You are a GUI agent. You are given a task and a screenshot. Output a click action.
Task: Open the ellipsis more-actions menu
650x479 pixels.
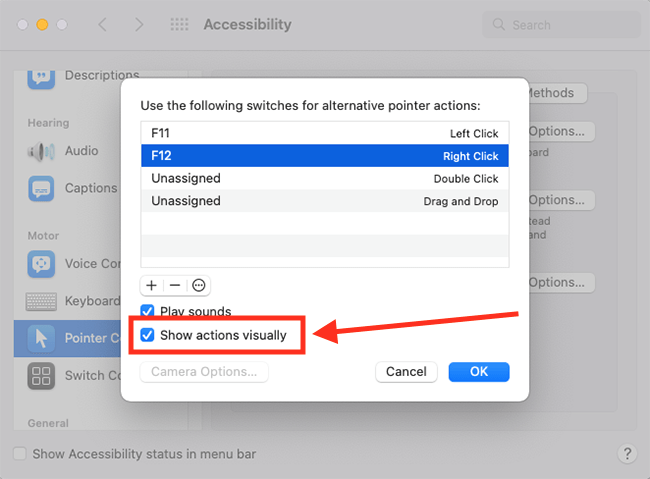point(199,285)
